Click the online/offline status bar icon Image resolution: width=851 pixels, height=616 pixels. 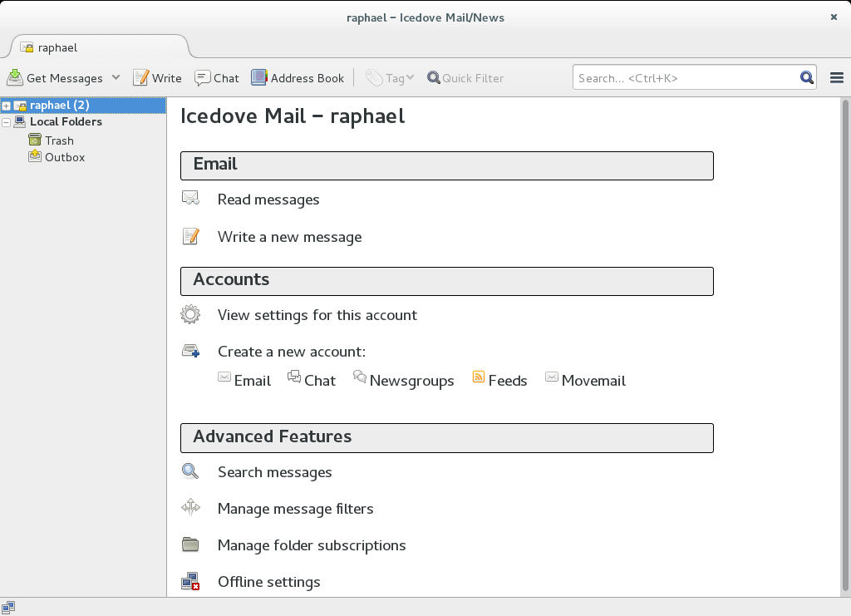pos(8,607)
